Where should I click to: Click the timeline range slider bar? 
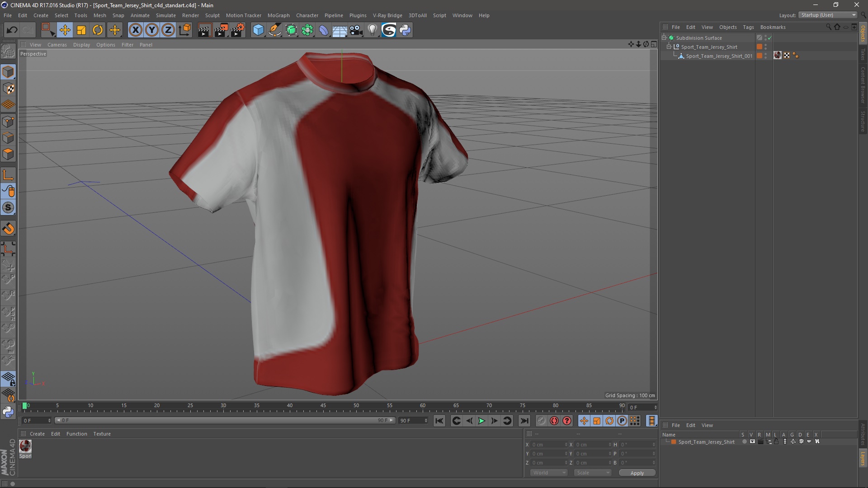click(225, 421)
